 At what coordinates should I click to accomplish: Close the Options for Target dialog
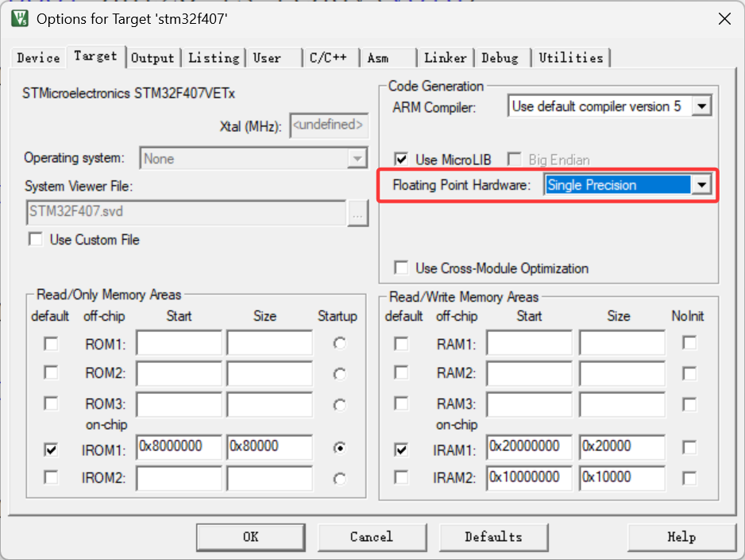click(x=724, y=19)
